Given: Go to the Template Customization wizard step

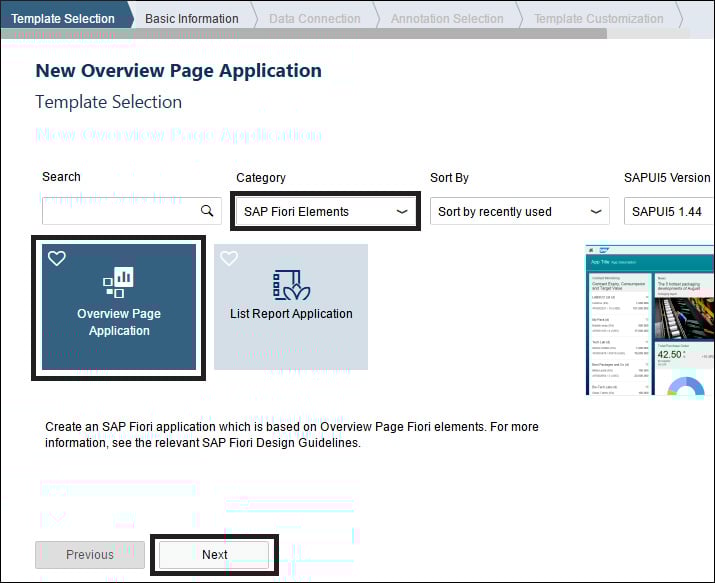Looking at the screenshot, I should coord(599,19).
